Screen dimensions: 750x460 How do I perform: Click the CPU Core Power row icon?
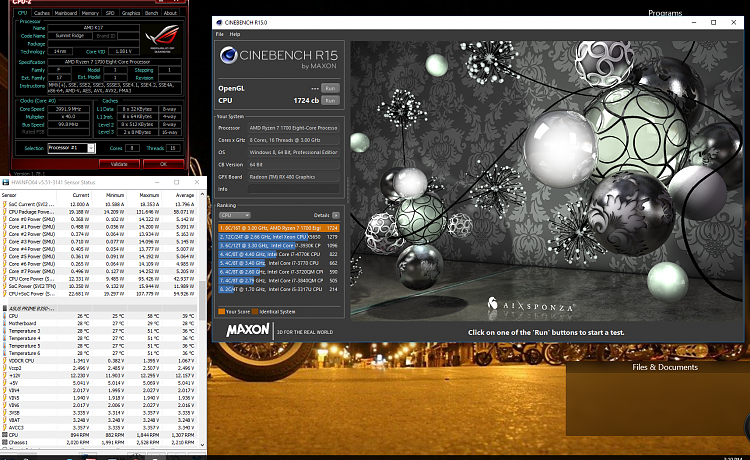5,279
